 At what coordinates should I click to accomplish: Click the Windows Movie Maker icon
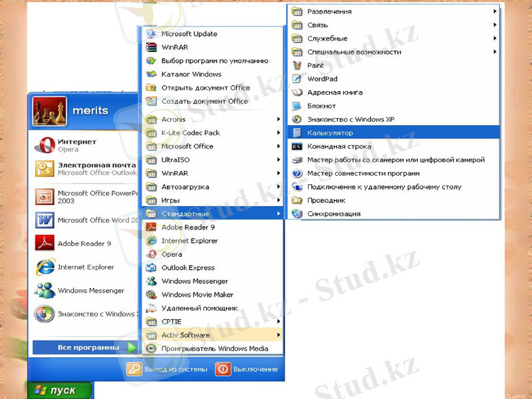[x=151, y=295]
